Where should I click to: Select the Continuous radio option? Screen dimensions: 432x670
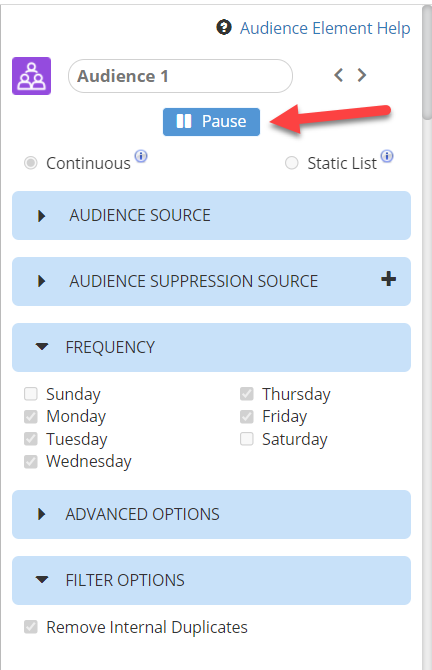click(x=31, y=163)
